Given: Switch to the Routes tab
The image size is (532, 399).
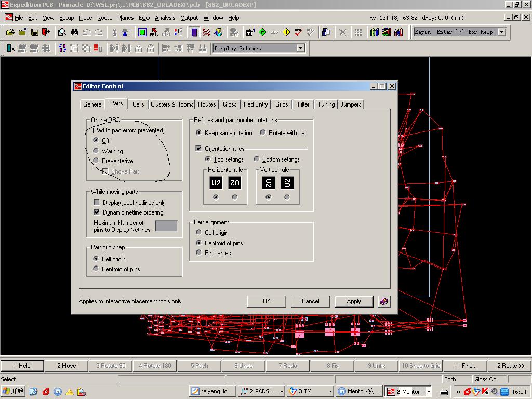Looking at the screenshot, I should [207, 104].
